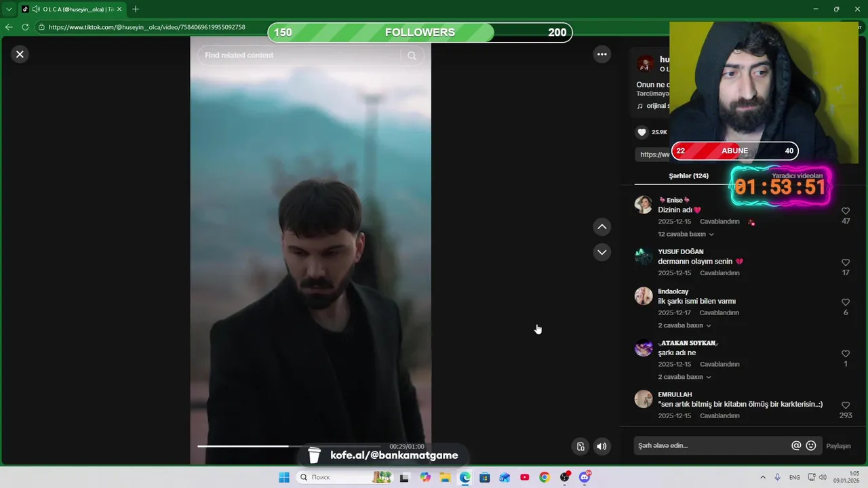Open Google Chrome from the taskbar

tap(545, 477)
